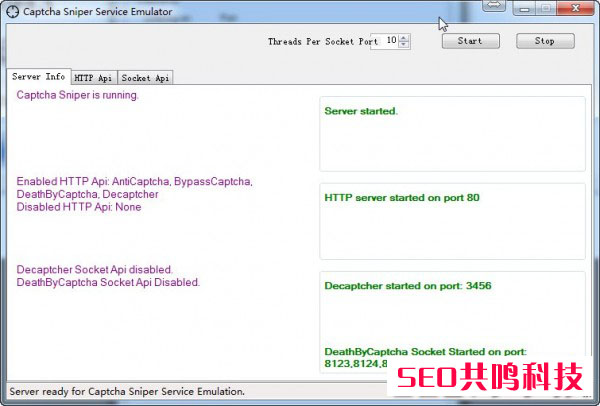Click 'HTTP server started on port 80'

pyautogui.click(x=402, y=197)
